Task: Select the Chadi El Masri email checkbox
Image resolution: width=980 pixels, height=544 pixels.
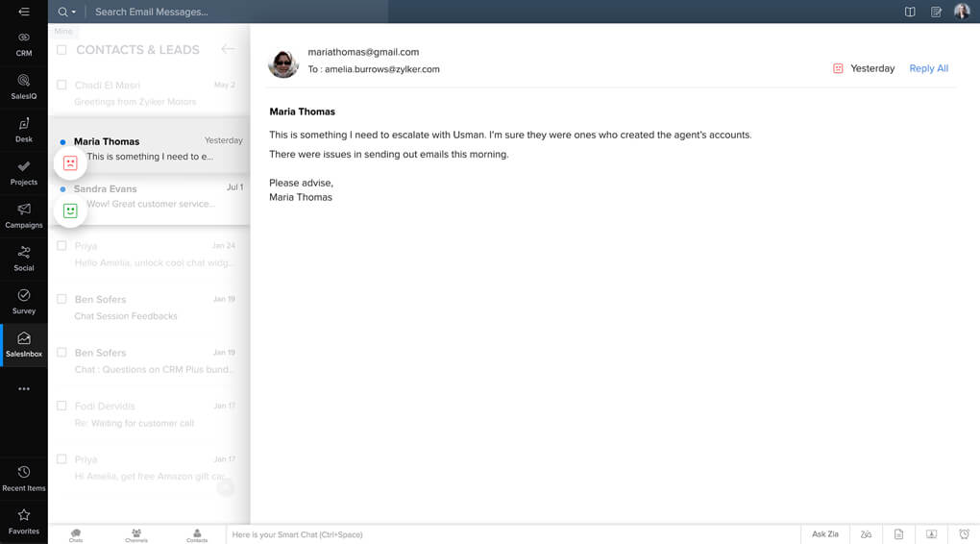Action: point(61,85)
